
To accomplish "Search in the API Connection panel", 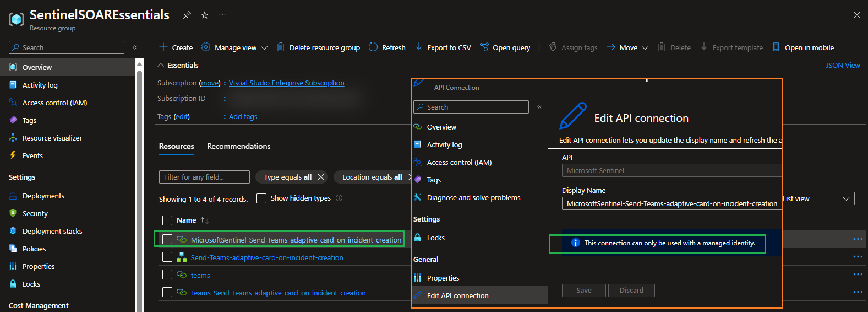I will (471, 107).
